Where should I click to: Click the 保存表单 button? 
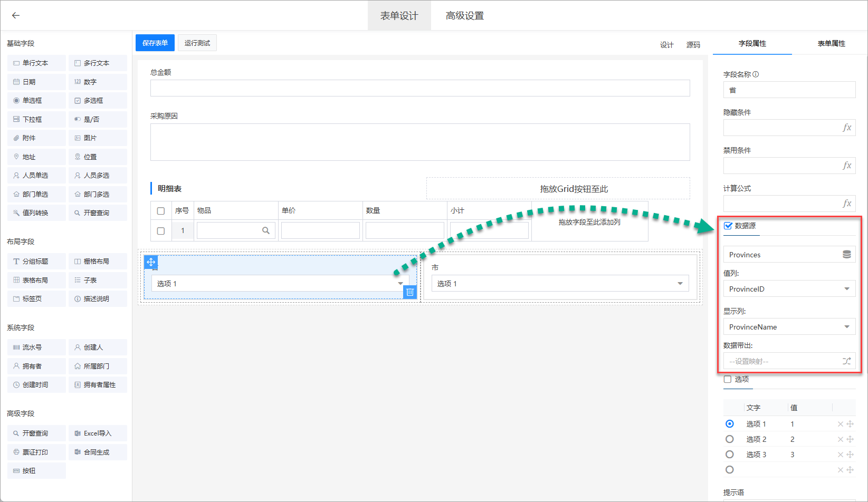point(155,43)
